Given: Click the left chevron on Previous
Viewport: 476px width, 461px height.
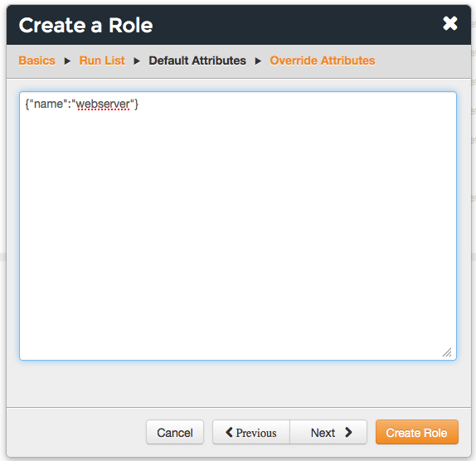Looking at the screenshot, I should 230,432.
